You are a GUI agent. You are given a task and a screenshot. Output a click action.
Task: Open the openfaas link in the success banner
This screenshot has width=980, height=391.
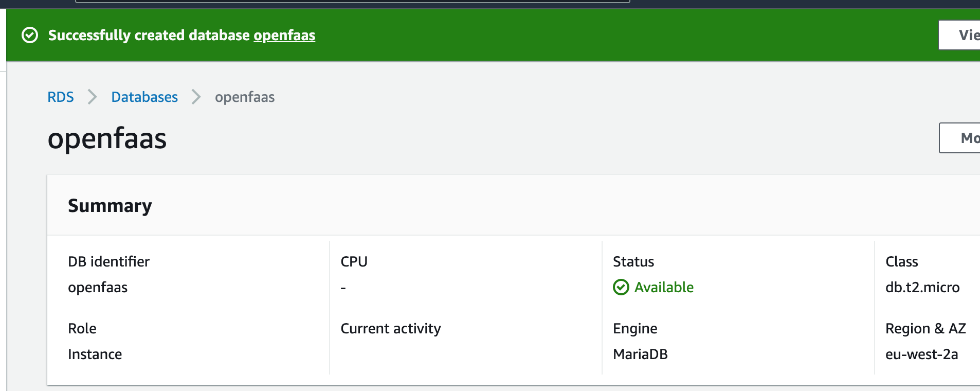[x=284, y=35]
